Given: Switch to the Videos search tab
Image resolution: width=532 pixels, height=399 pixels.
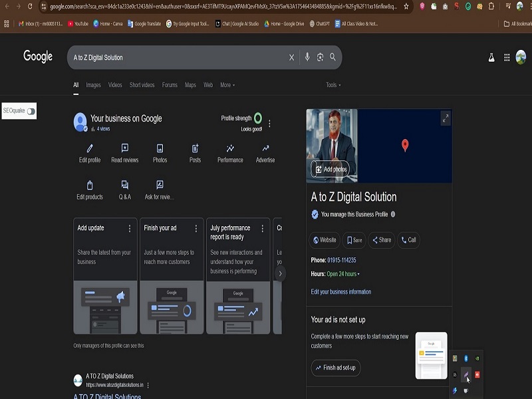Looking at the screenshot, I should tap(115, 85).
